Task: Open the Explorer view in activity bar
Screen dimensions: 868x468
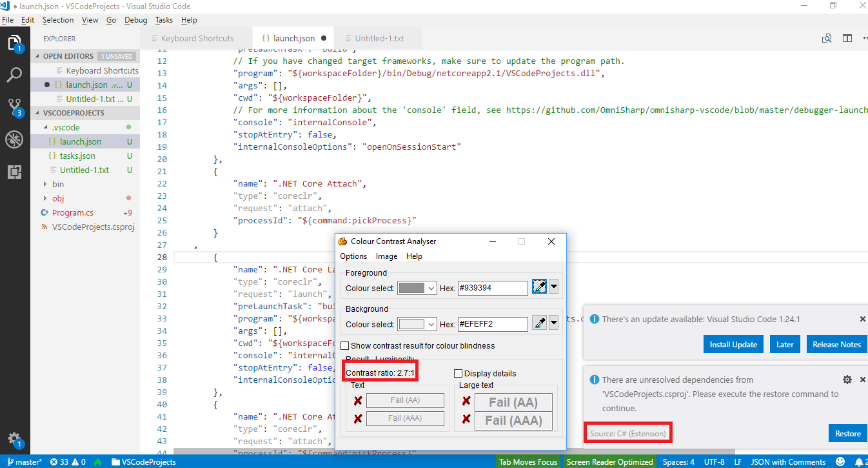Action: coord(14,44)
